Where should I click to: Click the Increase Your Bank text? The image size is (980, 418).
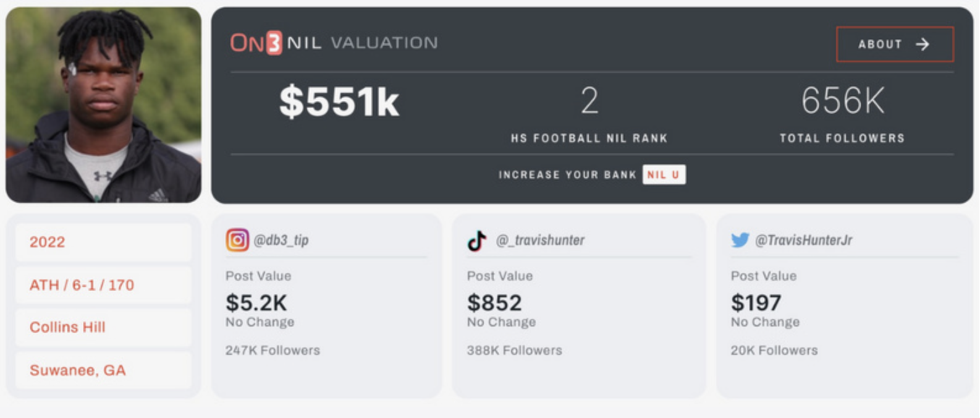[567, 175]
